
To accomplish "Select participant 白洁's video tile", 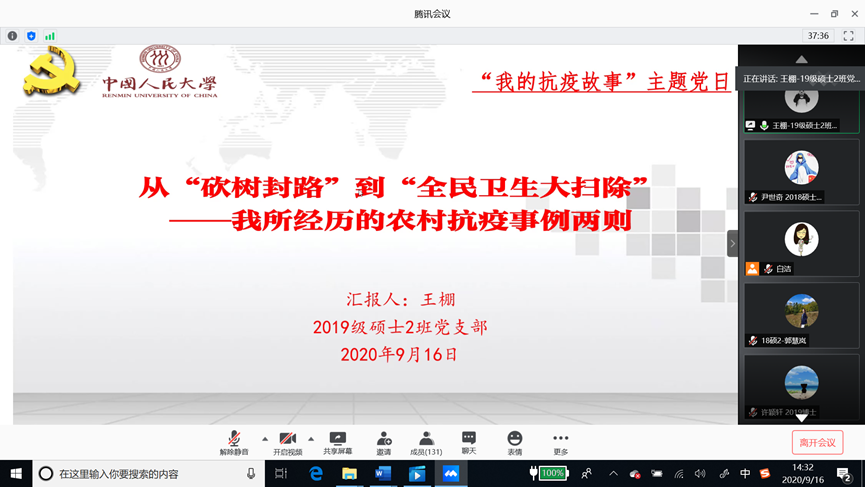I will pos(801,244).
